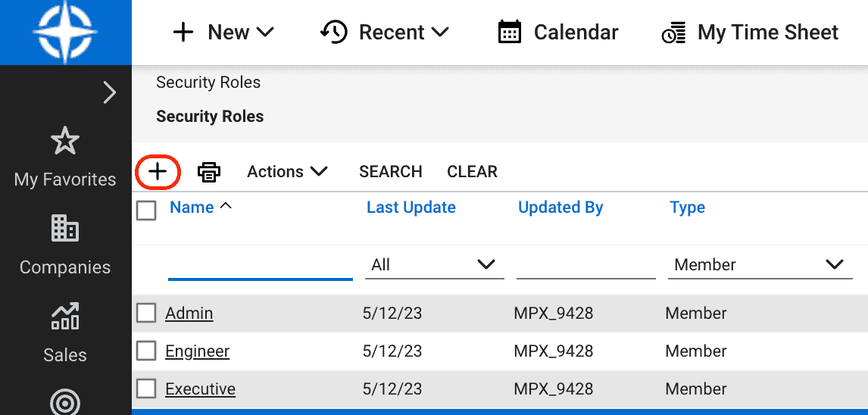Click Member type in Executive row

point(696,389)
